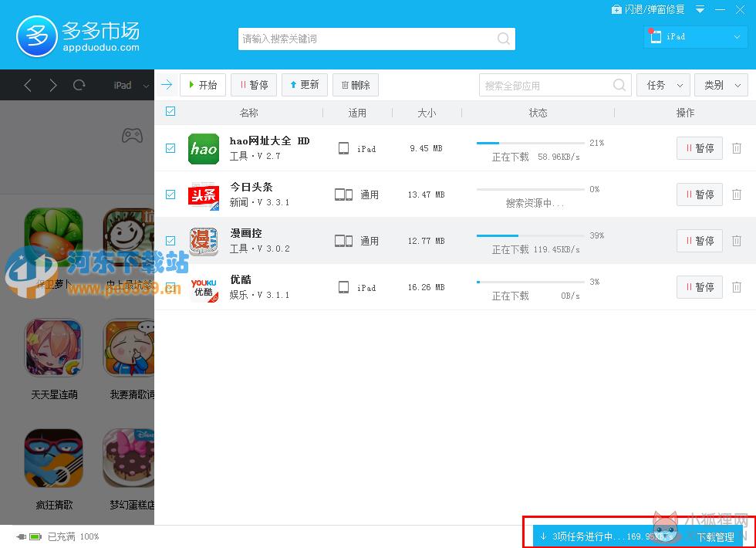The width and height of the screenshot is (756, 548).
Task: Click the toolbar 暂停 button
Action: point(254,85)
